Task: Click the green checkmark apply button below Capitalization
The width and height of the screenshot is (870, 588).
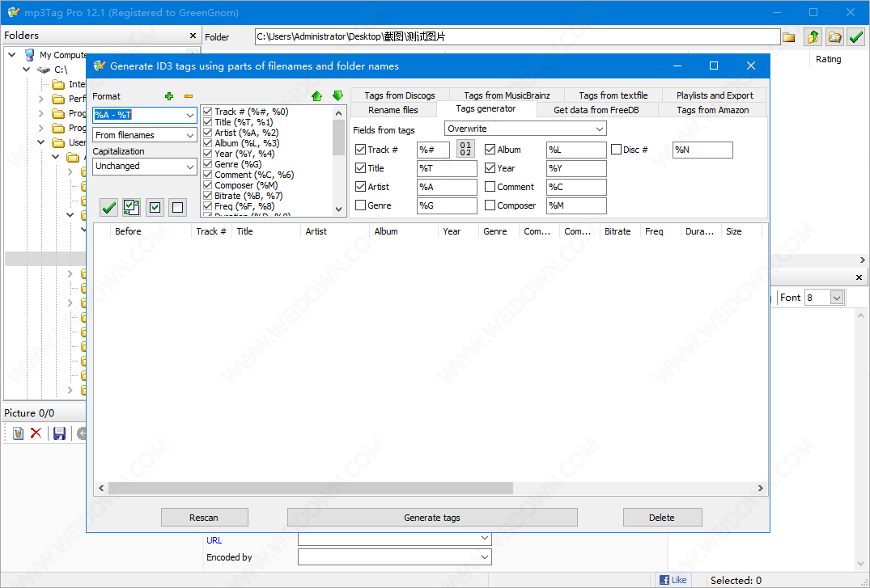Action: click(x=108, y=208)
